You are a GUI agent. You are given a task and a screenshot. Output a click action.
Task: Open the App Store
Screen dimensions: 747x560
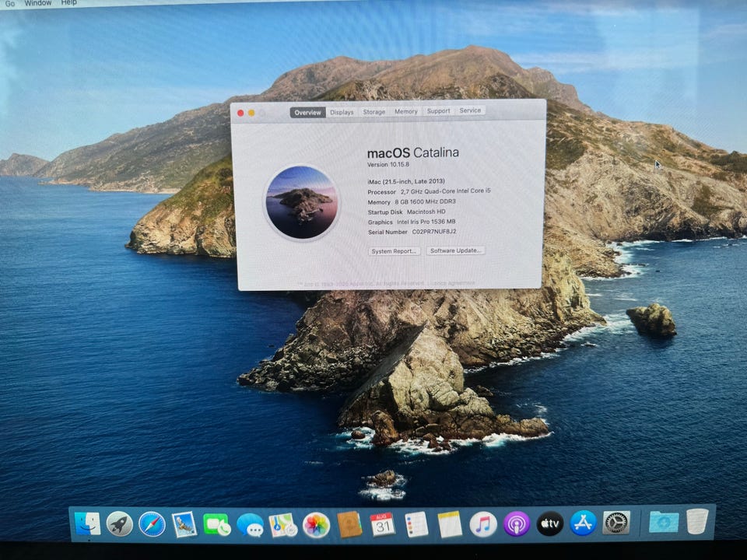point(583,523)
